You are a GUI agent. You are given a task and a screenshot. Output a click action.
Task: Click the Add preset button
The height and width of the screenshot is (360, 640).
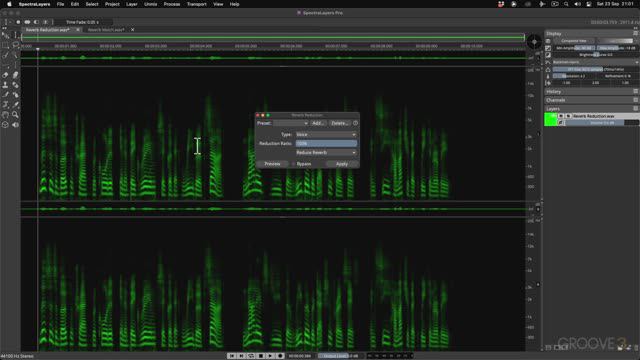point(318,123)
